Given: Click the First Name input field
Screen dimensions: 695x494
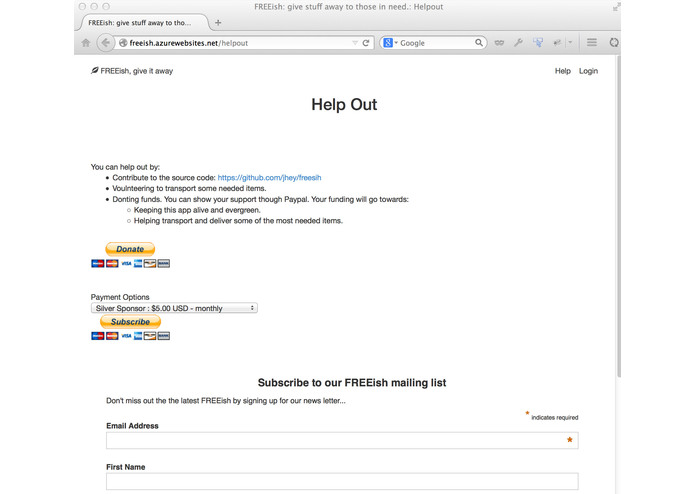Looking at the screenshot, I should point(342,481).
